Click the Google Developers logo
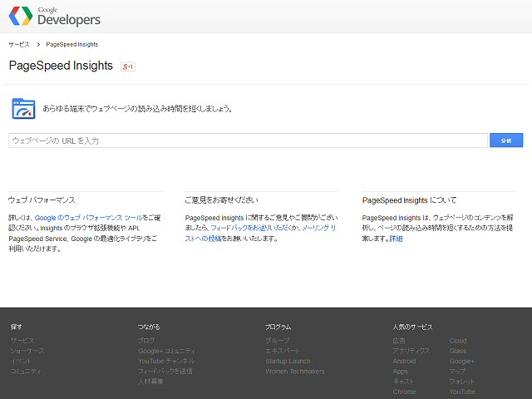 pyautogui.click(x=55, y=16)
